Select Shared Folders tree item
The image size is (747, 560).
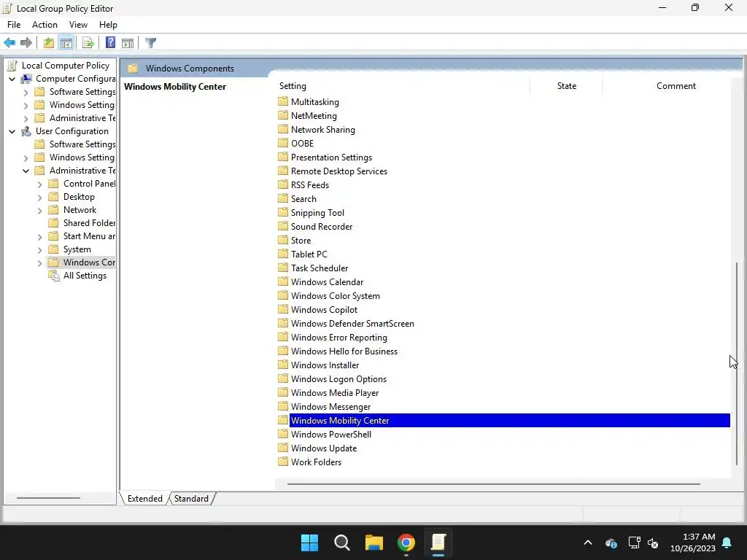[89, 223]
